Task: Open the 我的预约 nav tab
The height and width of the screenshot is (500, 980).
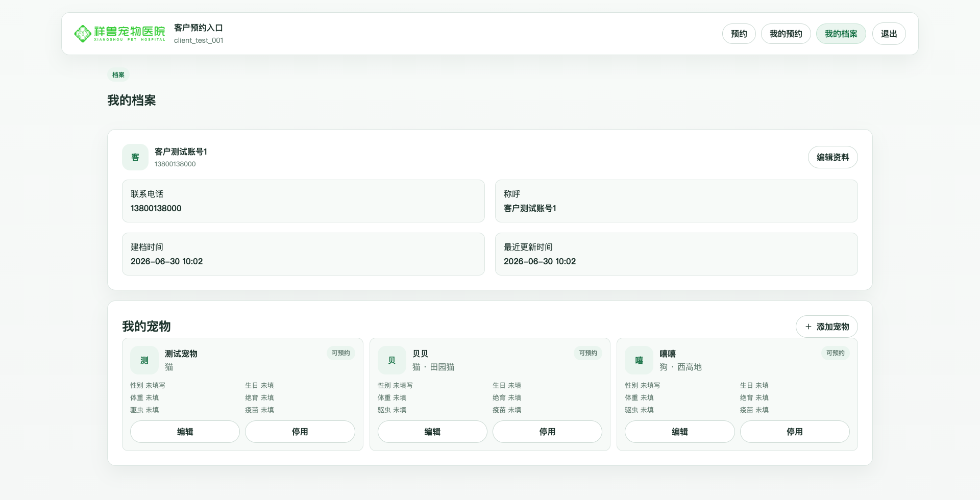Action: pyautogui.click(x=786, y=34)
